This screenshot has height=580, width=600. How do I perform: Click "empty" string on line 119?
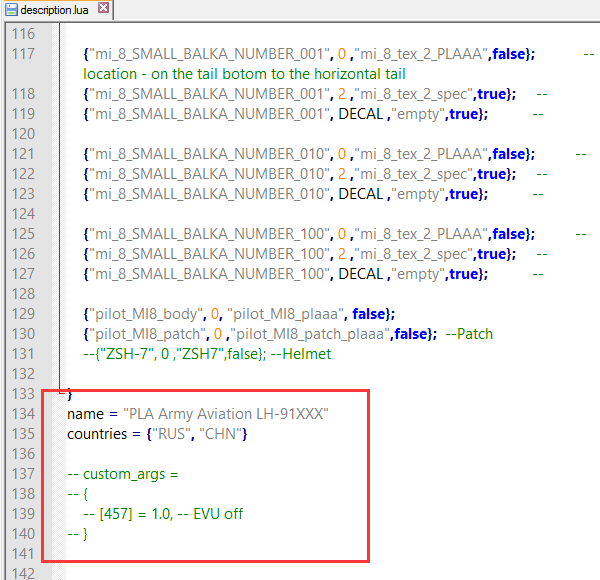point(418,114)
